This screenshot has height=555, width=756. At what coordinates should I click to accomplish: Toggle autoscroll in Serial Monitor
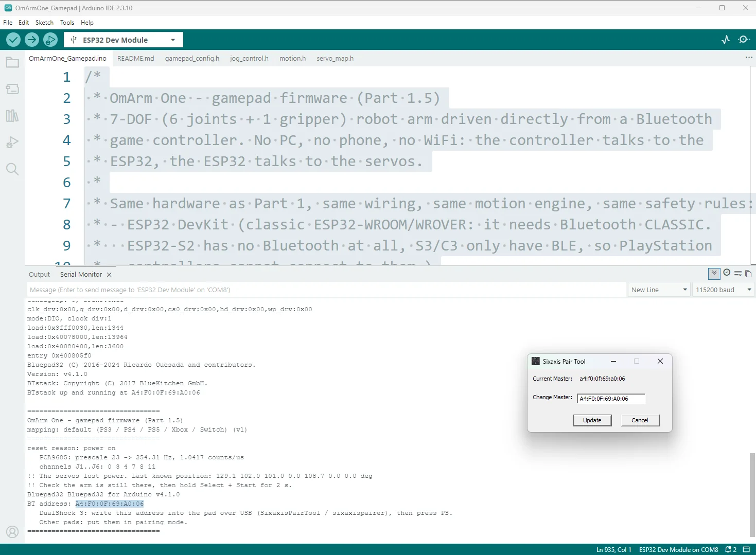(x=714, y=274)
